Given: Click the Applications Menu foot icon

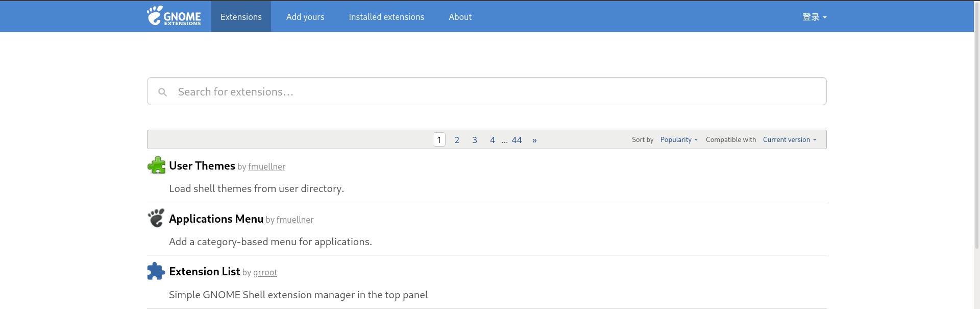Looking at the screenshot, I should [x=156, y=218].
